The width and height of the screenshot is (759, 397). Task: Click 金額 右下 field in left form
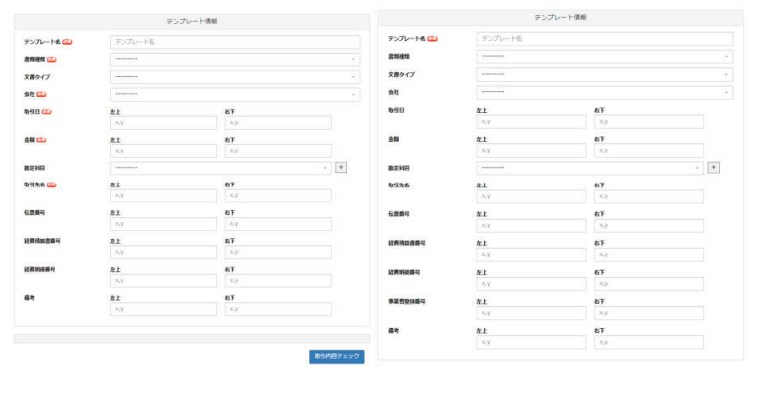[x=278, y=151]
